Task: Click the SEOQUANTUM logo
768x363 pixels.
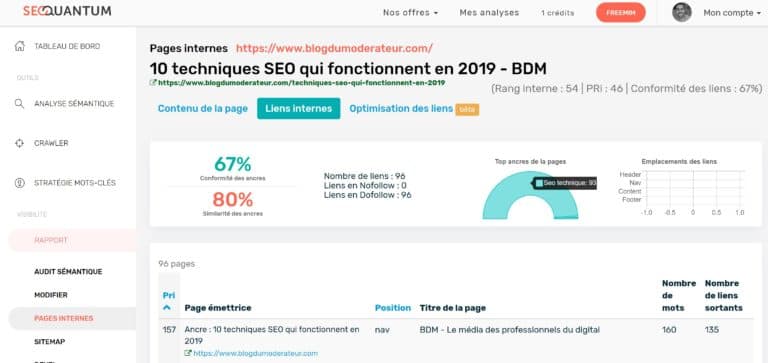Action: pyautogui.click(x=67, y=11)
